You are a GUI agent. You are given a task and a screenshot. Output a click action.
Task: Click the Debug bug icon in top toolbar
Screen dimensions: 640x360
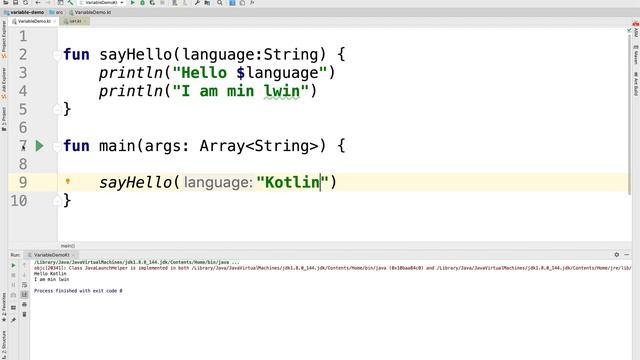point(142,2)
